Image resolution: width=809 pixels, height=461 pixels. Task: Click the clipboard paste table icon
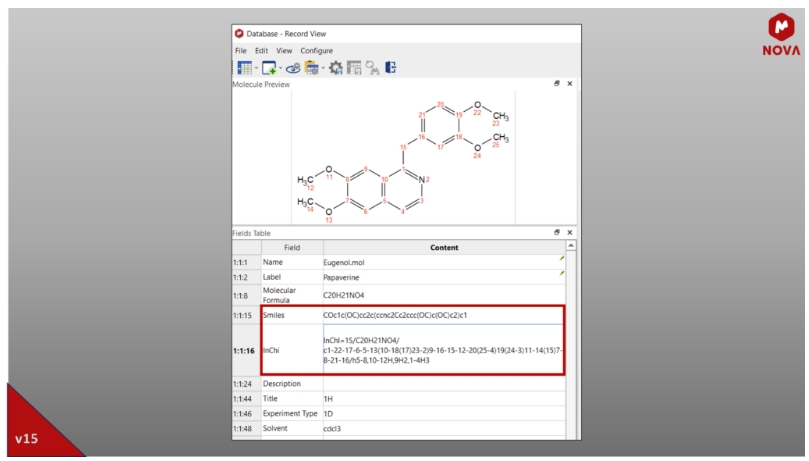312,68
